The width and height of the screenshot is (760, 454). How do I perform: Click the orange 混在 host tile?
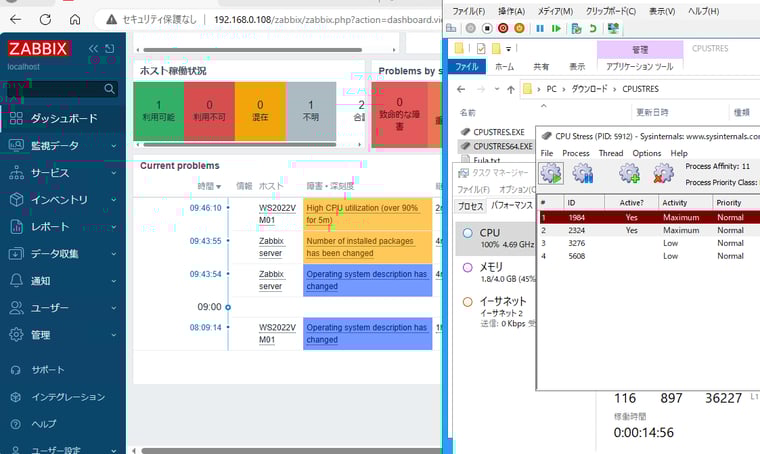pos(260,111)
